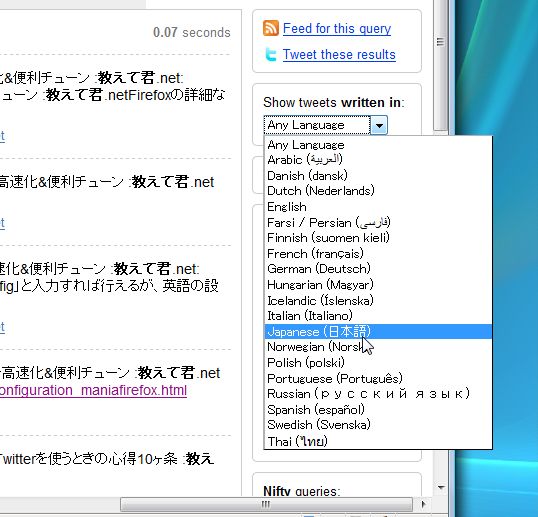Pick Icelandic (Íslenska) option
538x517 pixels.
click(x=378, y=301)
